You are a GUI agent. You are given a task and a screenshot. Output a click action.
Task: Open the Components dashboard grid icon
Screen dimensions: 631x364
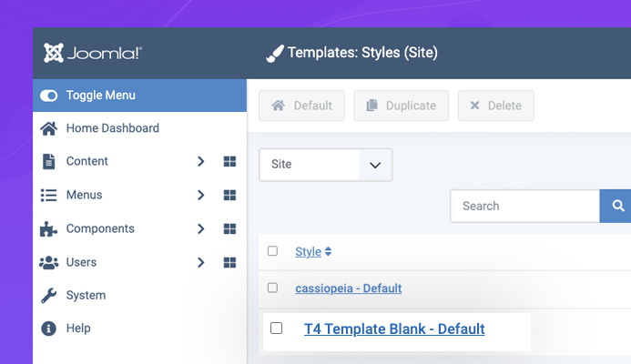pyautogui.click(x=229, y=228)
